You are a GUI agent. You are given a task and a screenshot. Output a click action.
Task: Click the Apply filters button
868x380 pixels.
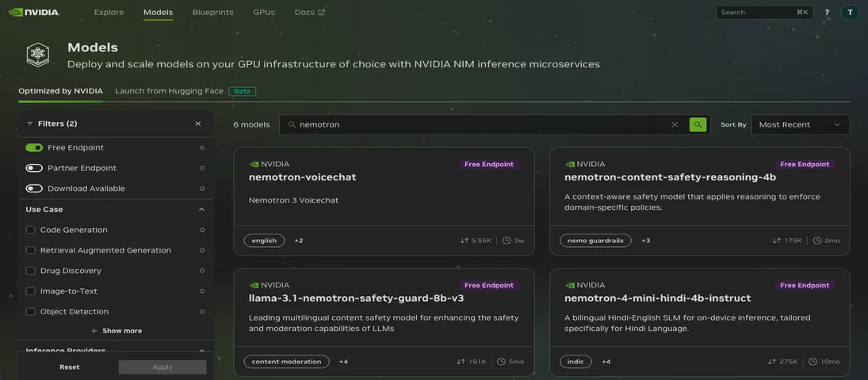pos(163,367)
